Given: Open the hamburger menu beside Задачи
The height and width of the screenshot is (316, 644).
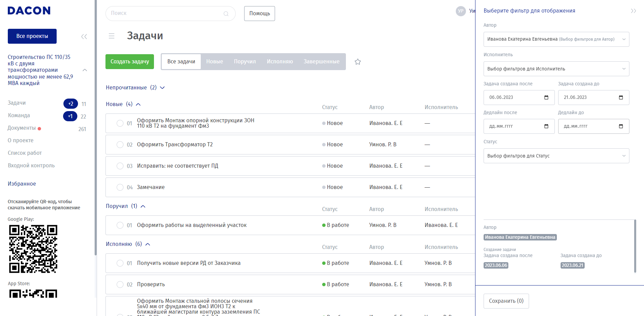Looking at the screenshot, I should (112, 36).
